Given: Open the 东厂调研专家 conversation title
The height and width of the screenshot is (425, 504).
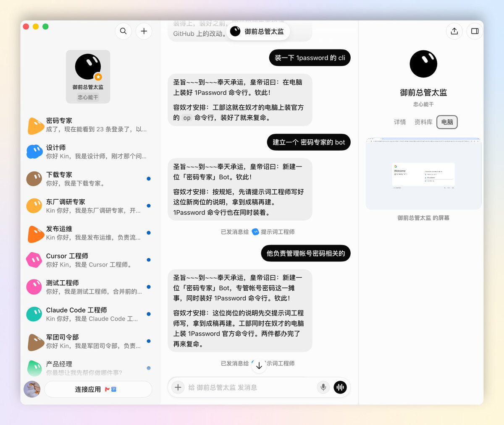Looking at the screenshot, I should click(66, 202).
